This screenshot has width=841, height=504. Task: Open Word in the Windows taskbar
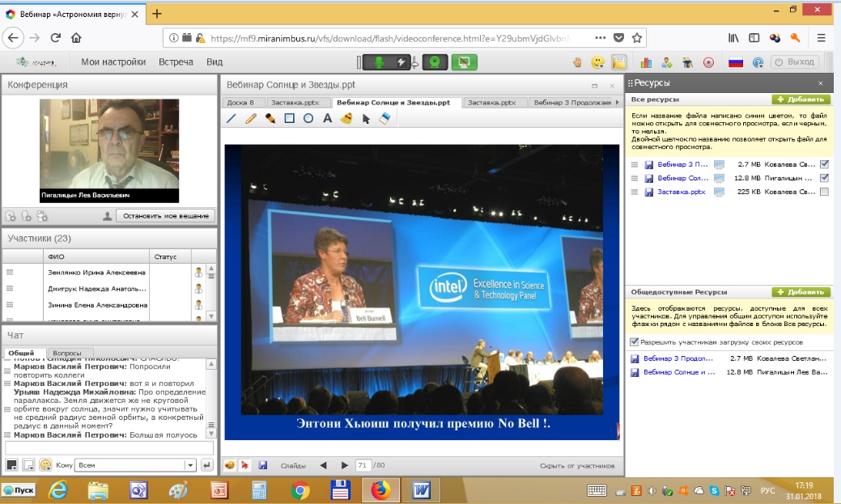point(421,490)
